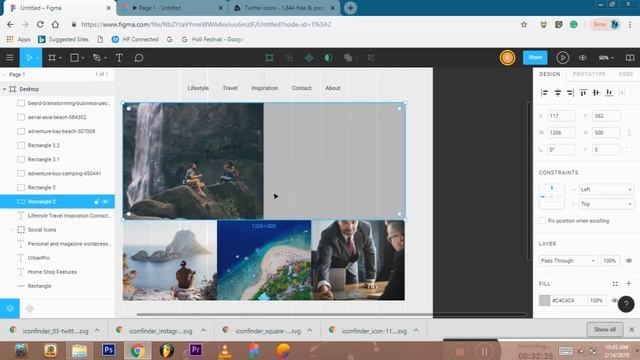Open fill style grid icon
Image resolution: width=640 pixels, height=360 pixels.
[x=615, y=284]
